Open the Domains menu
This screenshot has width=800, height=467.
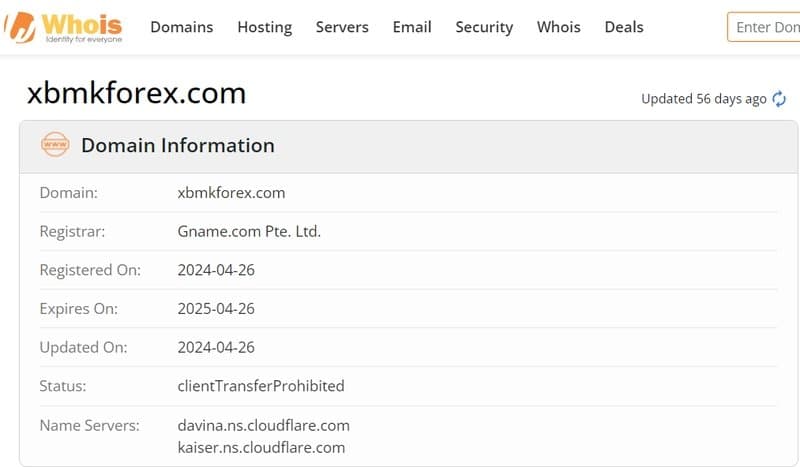(181, 27)
